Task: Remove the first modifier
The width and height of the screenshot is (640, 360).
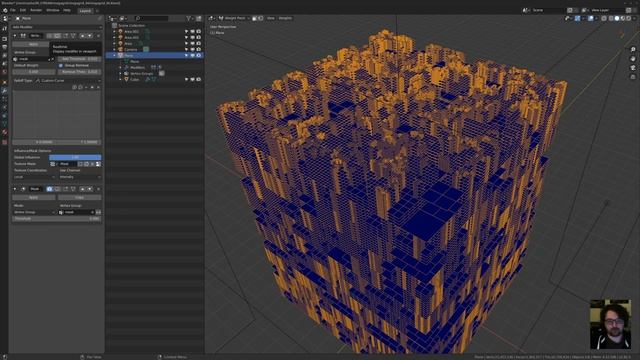Action: 98,36
